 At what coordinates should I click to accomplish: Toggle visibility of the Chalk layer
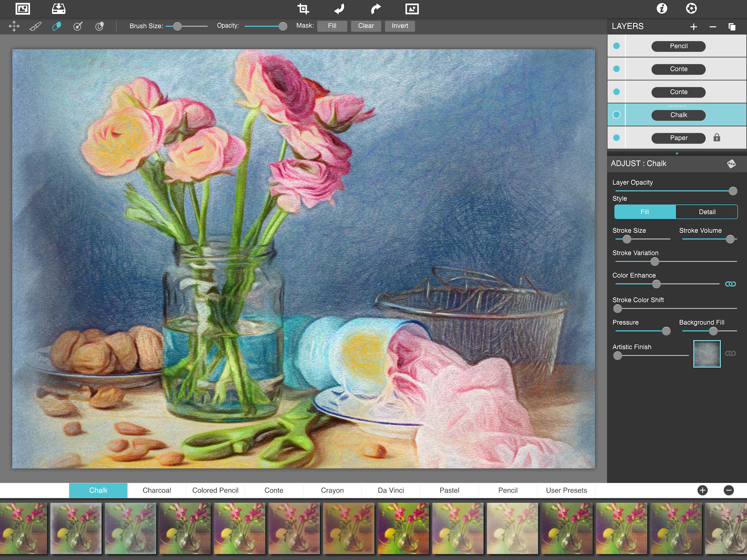pyautogui.click(x=616, y=115)
